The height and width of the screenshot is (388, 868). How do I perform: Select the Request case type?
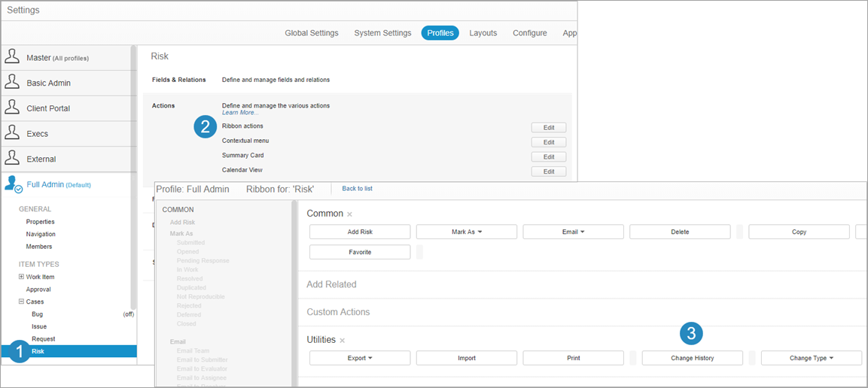point(43,339)
